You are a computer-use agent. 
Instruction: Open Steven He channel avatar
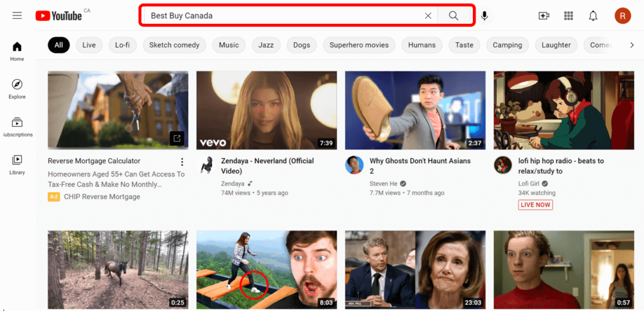pyautogui.click(x=354, y=165)
